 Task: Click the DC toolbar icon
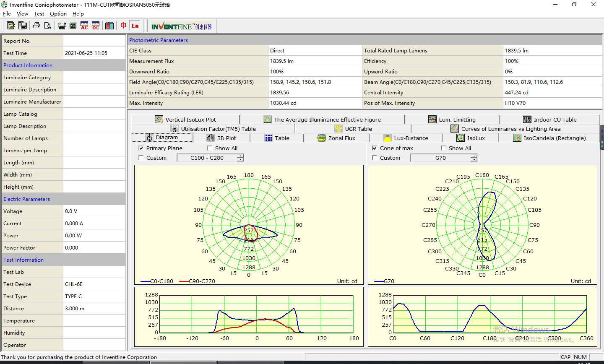(96, 26)
